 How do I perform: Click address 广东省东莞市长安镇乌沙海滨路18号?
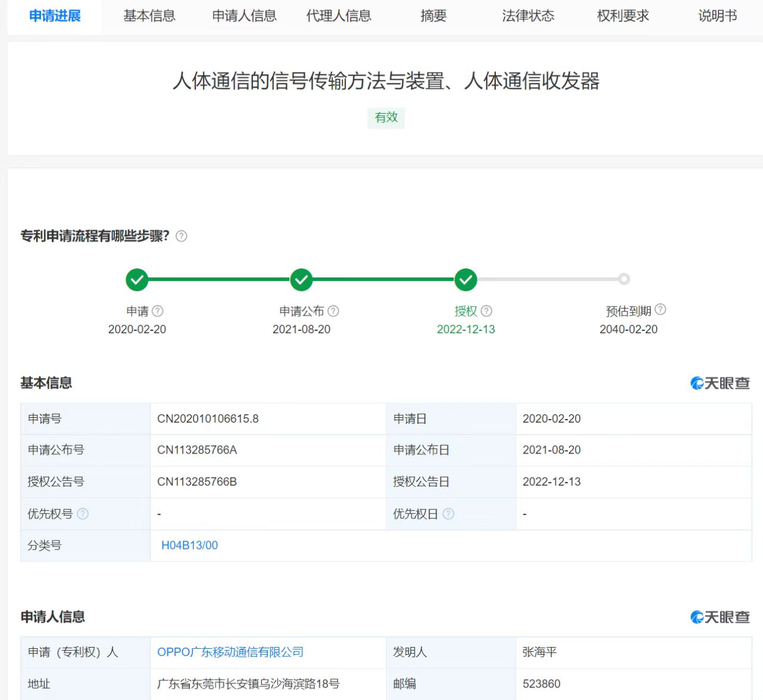248,683
